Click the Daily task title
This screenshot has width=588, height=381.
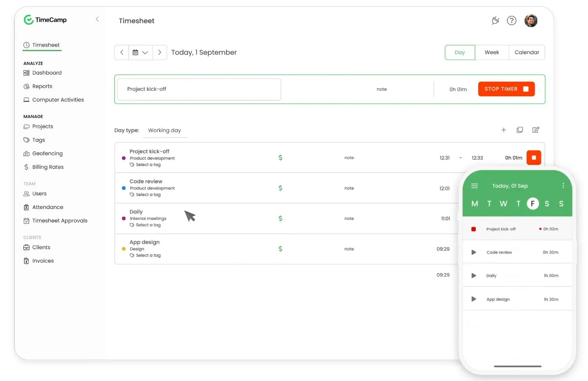click(x=136, y=212)
